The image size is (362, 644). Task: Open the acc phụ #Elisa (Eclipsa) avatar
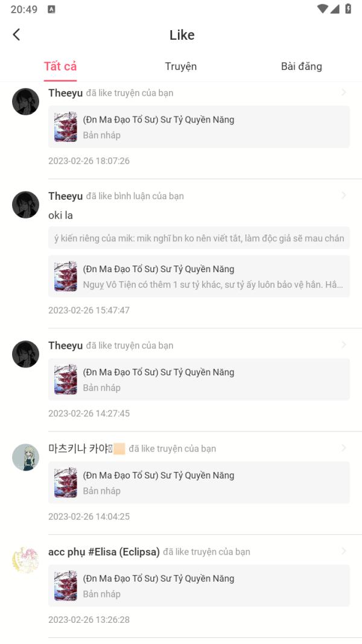[x=25, y=560]
